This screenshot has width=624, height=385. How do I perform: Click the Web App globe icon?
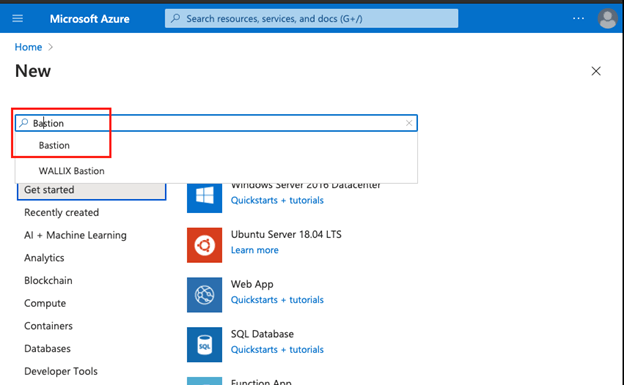pyautogui.click(x=205, y=295)
